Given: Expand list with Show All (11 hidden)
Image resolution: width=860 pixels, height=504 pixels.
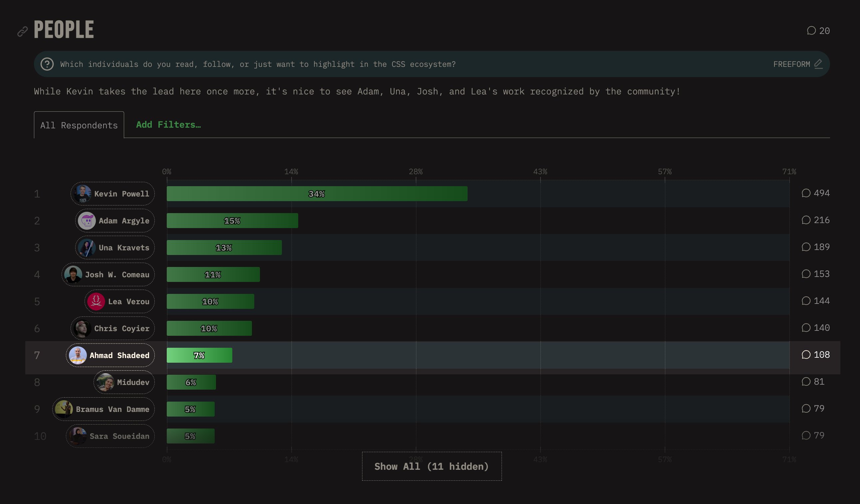Looking at the screenshot, I should pyautogui.click(x=431, y=466).
